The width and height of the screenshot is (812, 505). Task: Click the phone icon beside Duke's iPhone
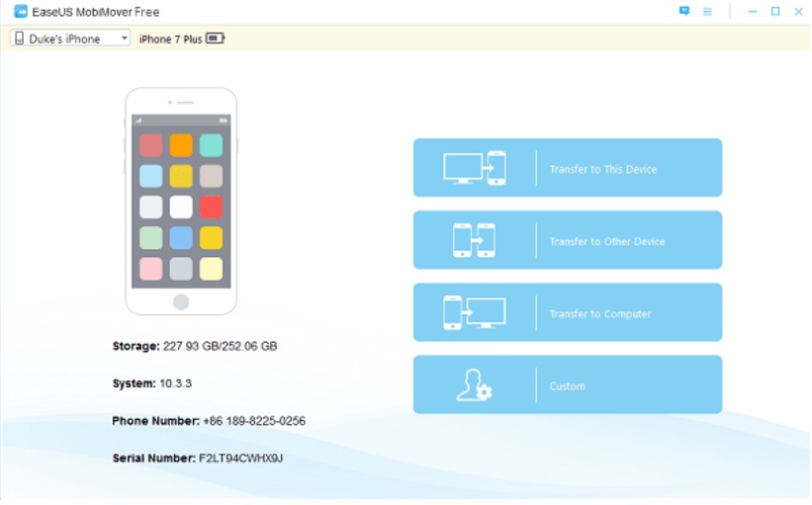click(19, 39)
